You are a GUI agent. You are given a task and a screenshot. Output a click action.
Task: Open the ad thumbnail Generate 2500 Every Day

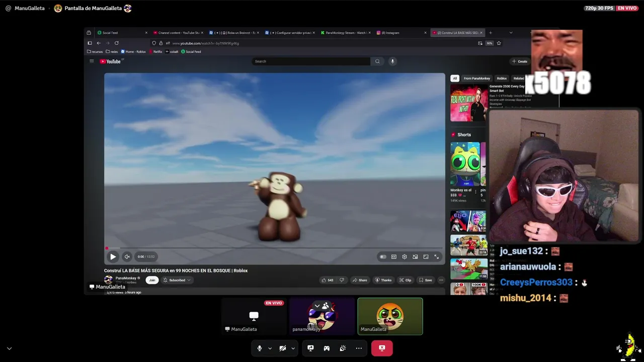point(469,103)
